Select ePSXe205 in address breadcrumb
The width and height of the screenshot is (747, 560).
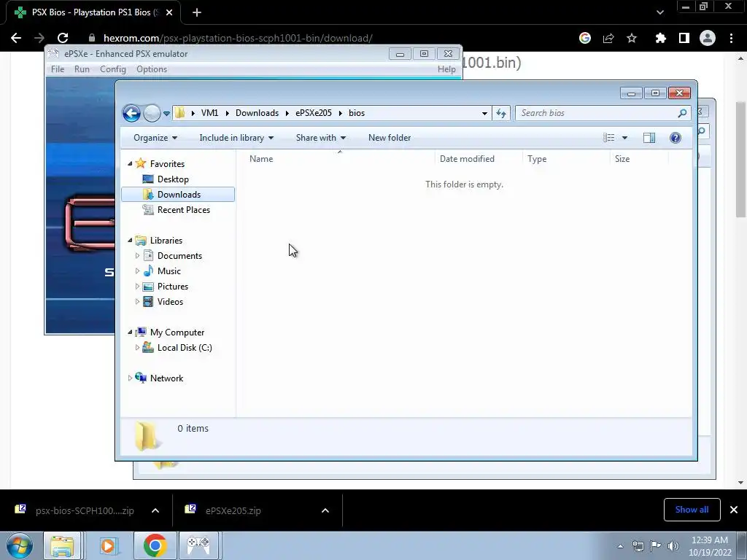tap(314, 113)
